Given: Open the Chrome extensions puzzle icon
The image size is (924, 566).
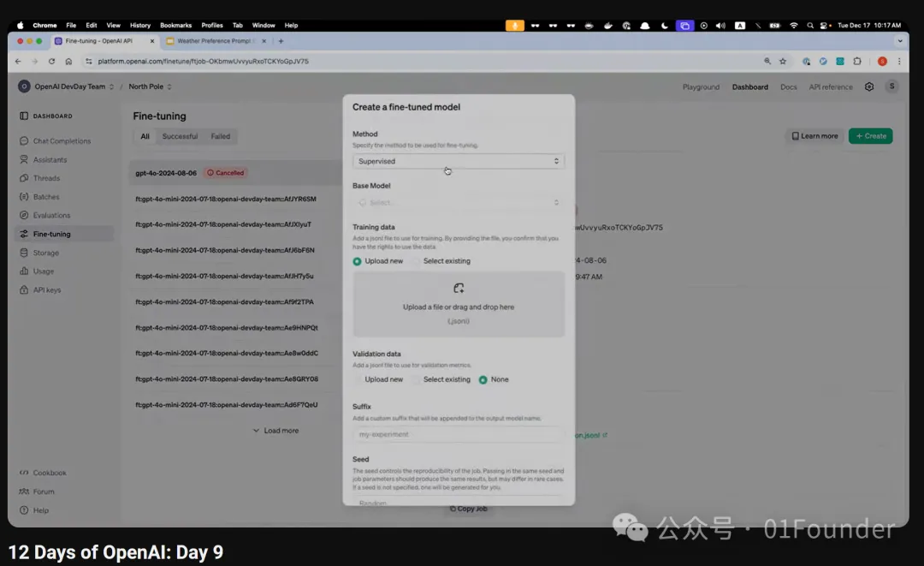Looking at the screenshot, I should click(x=857, y=62).
